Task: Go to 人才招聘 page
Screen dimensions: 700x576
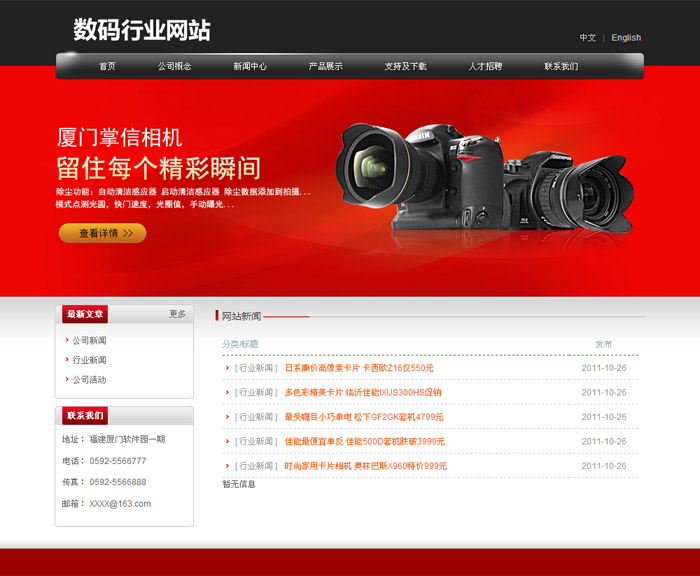Action: click(x=485, y=66)
